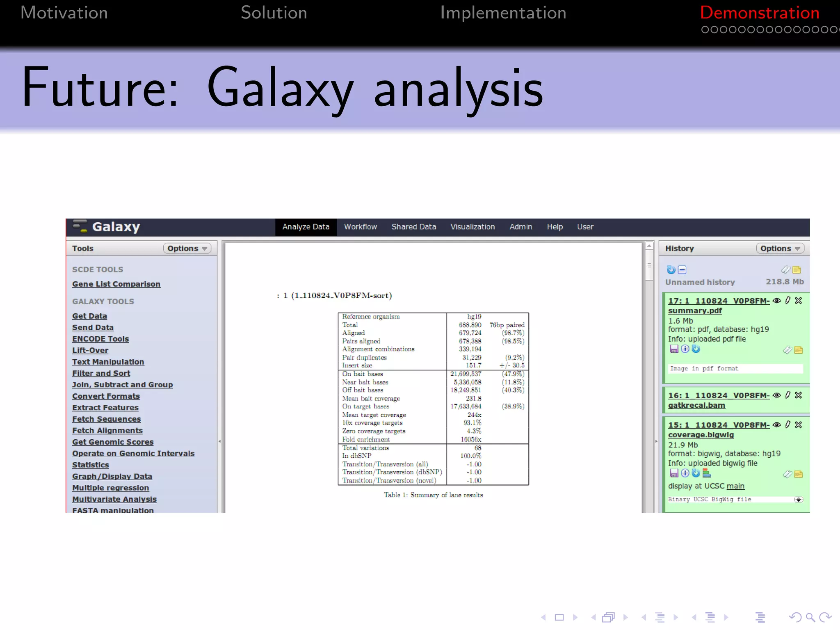The width and height of the screenshot is (840, 630).
Task: Follow UCSC main display link
Action: [735, 486]
